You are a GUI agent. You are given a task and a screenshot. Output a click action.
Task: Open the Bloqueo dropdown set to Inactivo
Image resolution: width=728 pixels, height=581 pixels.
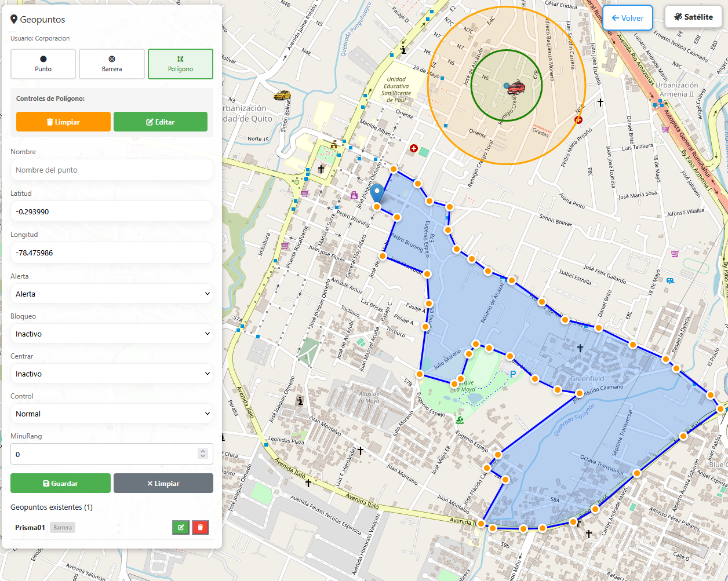[x=112, y=334]
